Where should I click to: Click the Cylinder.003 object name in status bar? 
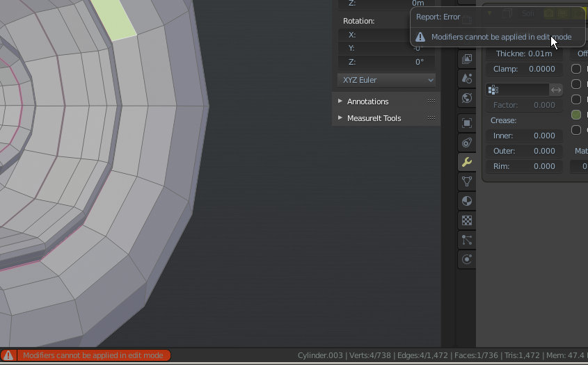pyautogui.click(x=320, y=355)
